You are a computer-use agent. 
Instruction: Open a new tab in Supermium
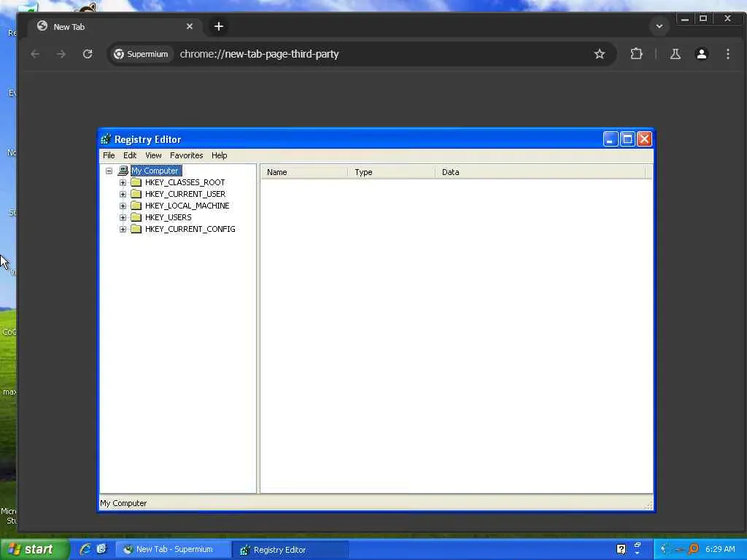pos(219,26)
